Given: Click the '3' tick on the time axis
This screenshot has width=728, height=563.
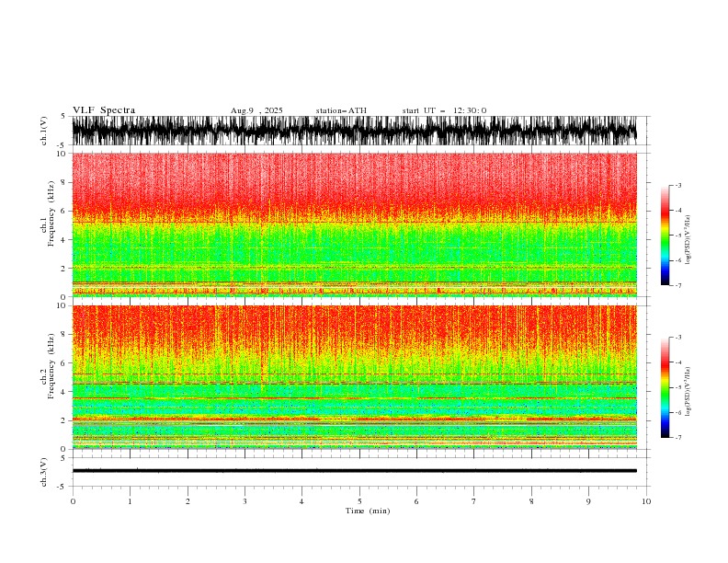Looking at the screenshot, I should click(245, 501).
